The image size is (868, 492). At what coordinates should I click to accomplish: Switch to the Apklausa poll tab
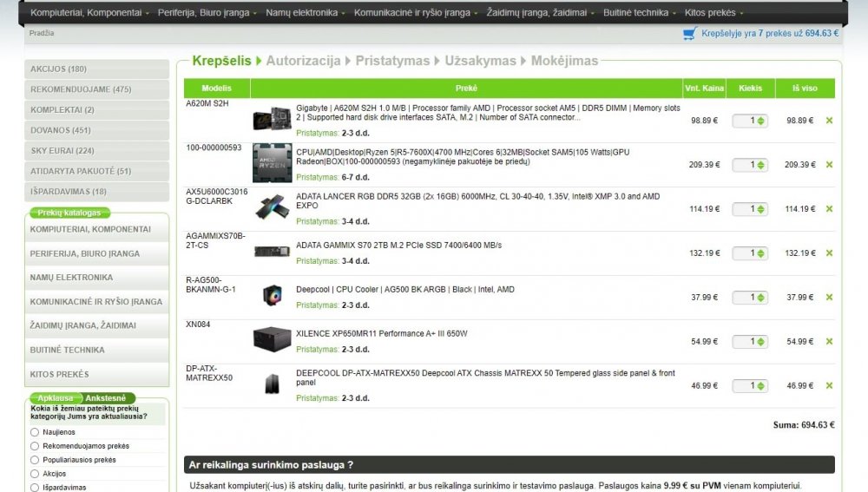(x=56, y=398)
